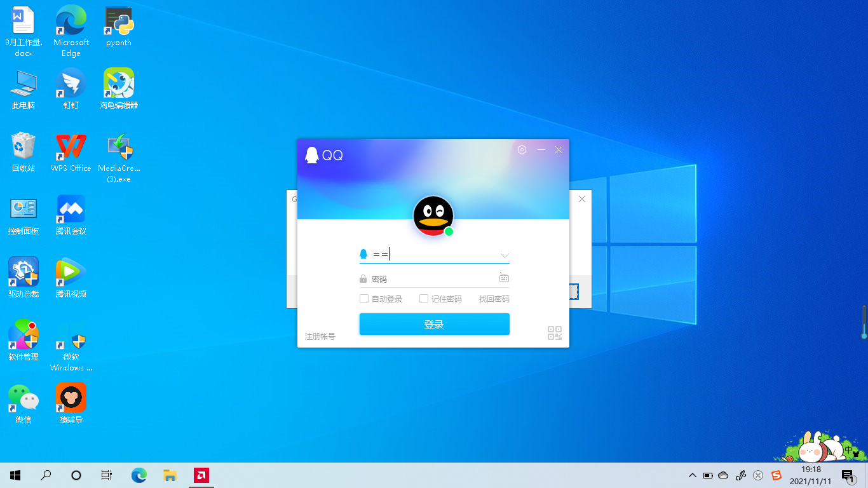
Task: Select the 回收站 recycle bin icon
Action: (24, 152)
